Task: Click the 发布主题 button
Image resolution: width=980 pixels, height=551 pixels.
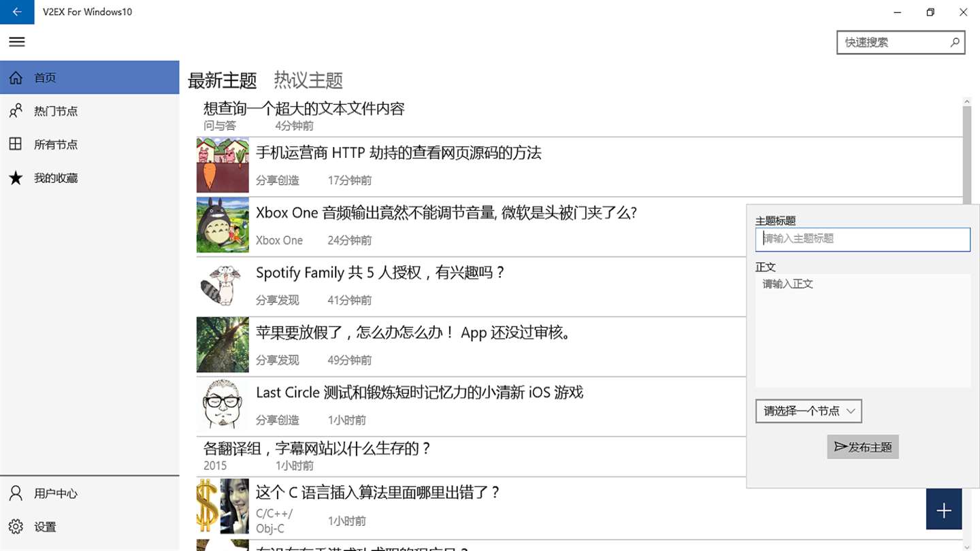Action: coord(863,447)
